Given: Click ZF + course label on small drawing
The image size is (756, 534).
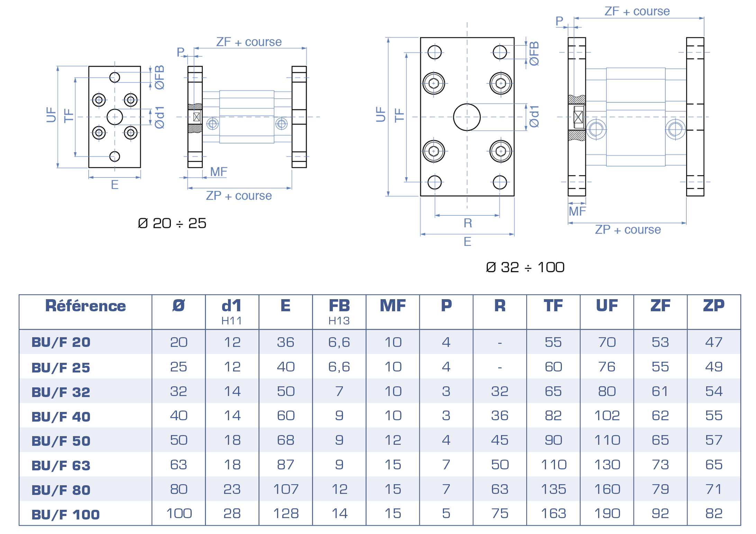Looking at the screenshot, I should tap(249, 42).
